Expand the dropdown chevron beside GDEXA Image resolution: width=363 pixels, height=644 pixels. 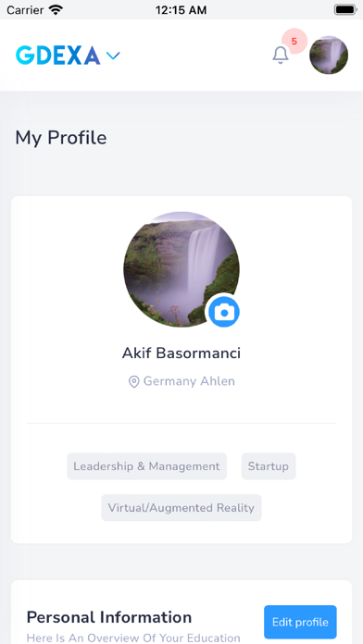coord(113,56)
